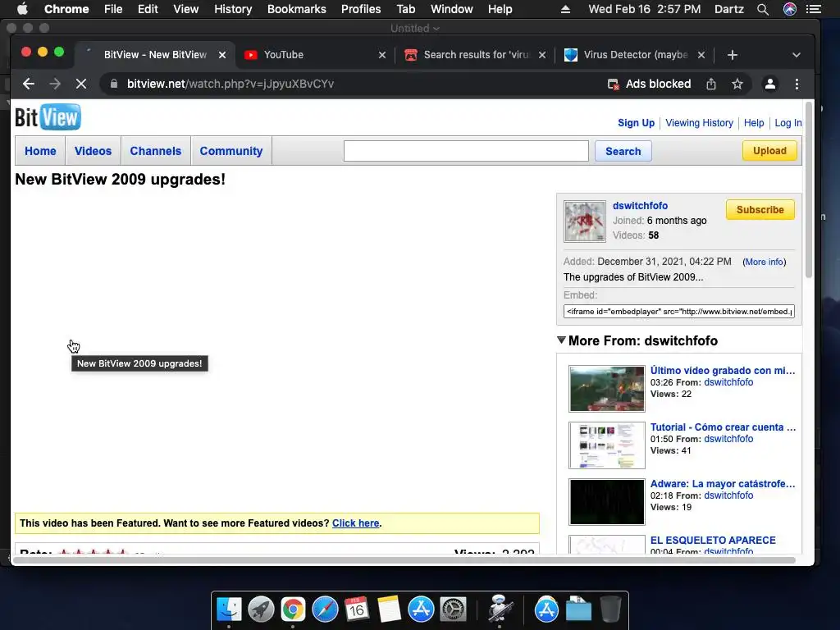Click Chrome icon in the Dock
Screen dimensions: 840x630
click(293, 609)
